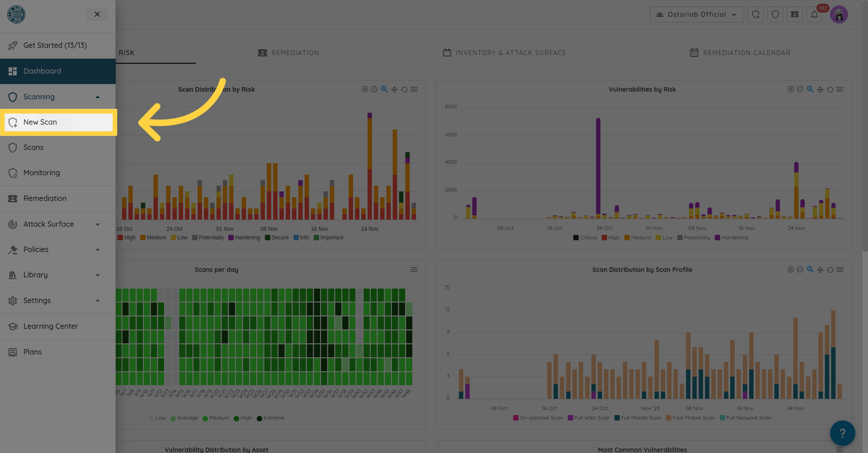Image resolution: width=868 pixels, height=453 pixels.
Task: Toggle the Critical legend in Vulnerabilities chart
Action: [x=585, y=238]
